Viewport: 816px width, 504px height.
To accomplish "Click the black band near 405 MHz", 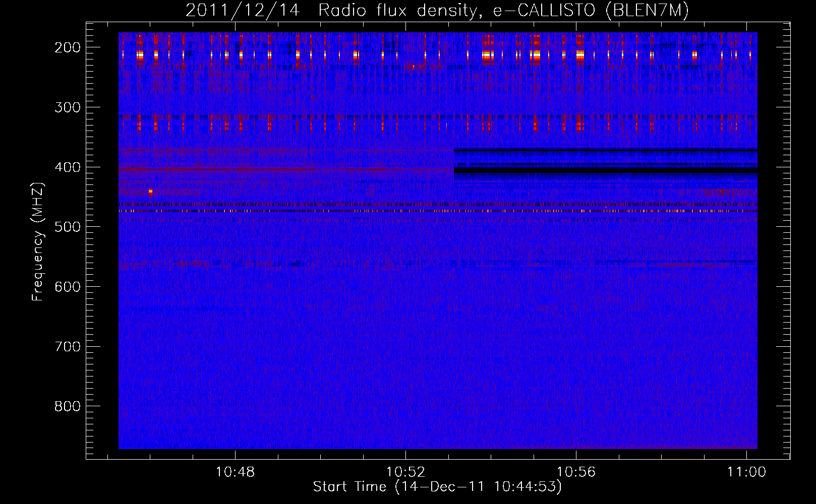I will 605,171.
